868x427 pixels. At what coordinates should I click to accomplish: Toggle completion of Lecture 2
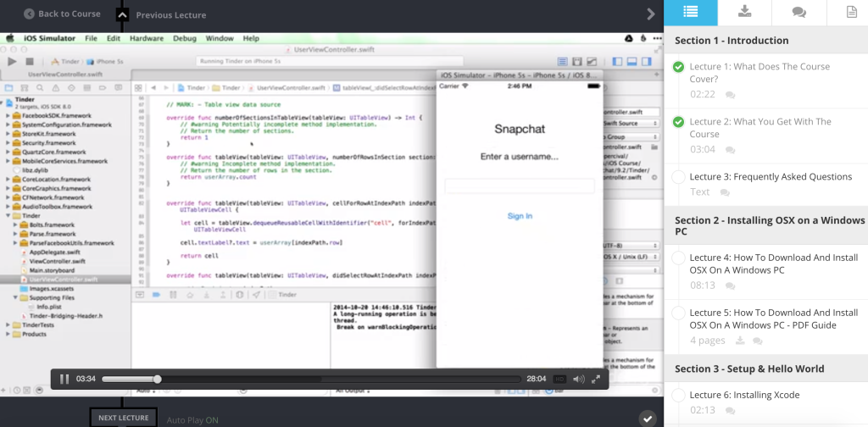(x=678, y=122)
